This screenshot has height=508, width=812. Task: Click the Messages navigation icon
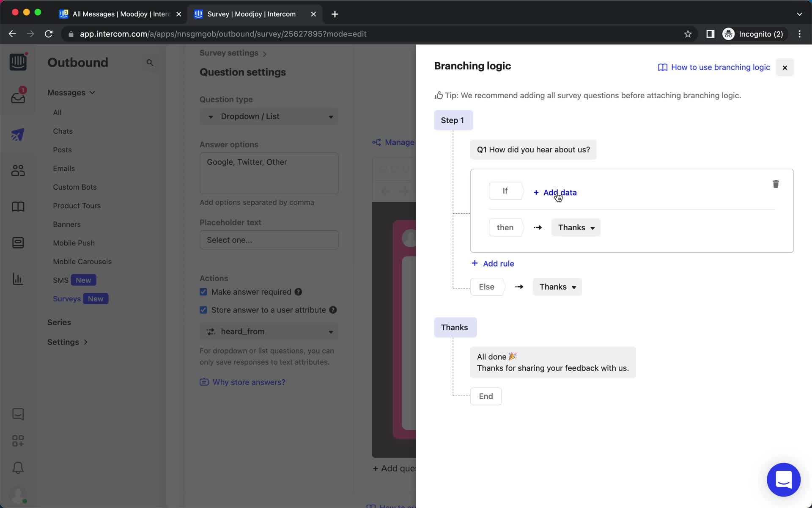(17, 97)
